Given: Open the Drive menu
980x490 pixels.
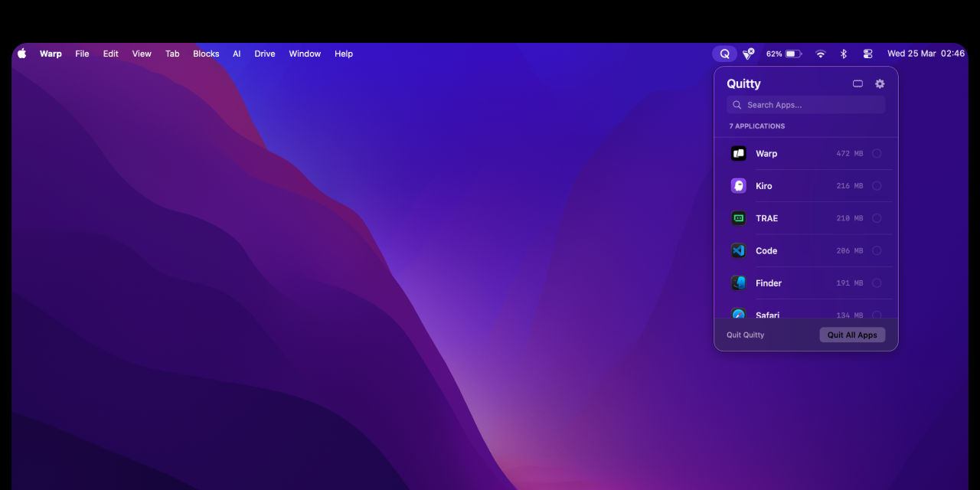Looking at the screenshot, I should click(265, 54).
